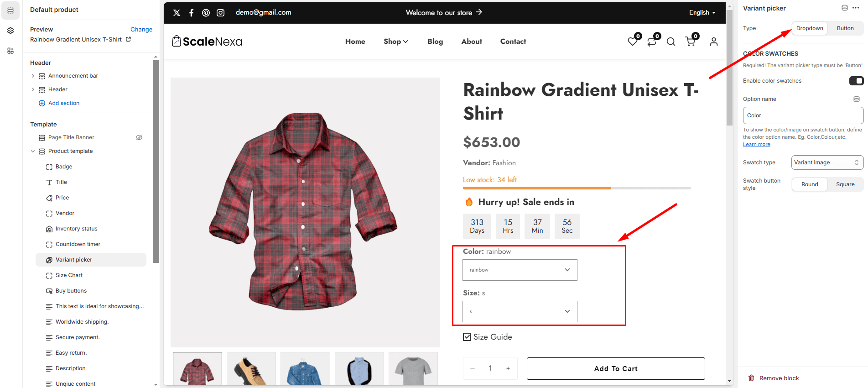Open the shopping cart icon
The height and width of the screenshot is (388, 868).
(691, 42)
